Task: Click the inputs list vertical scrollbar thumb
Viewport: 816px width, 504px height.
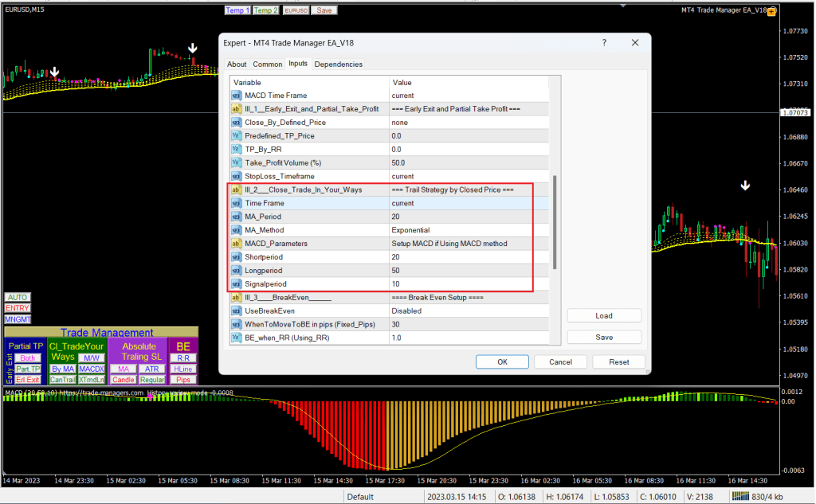Action: [x=555, y=223]
